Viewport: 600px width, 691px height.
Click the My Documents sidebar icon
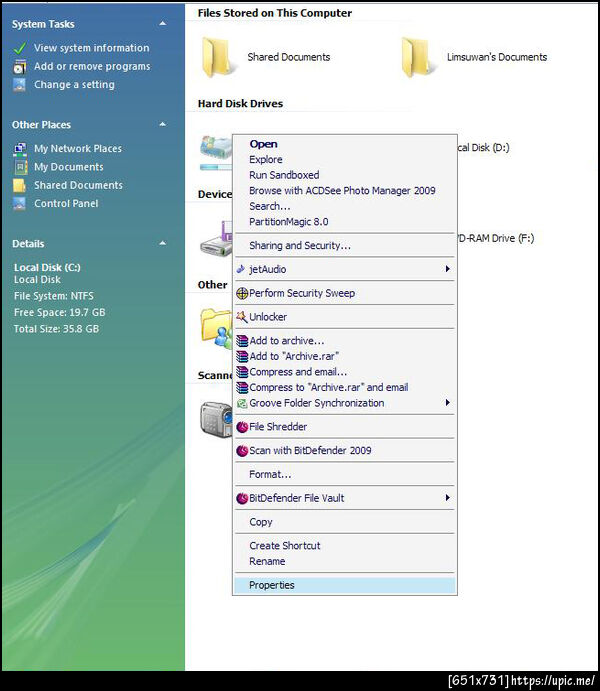tap(19, 167)
